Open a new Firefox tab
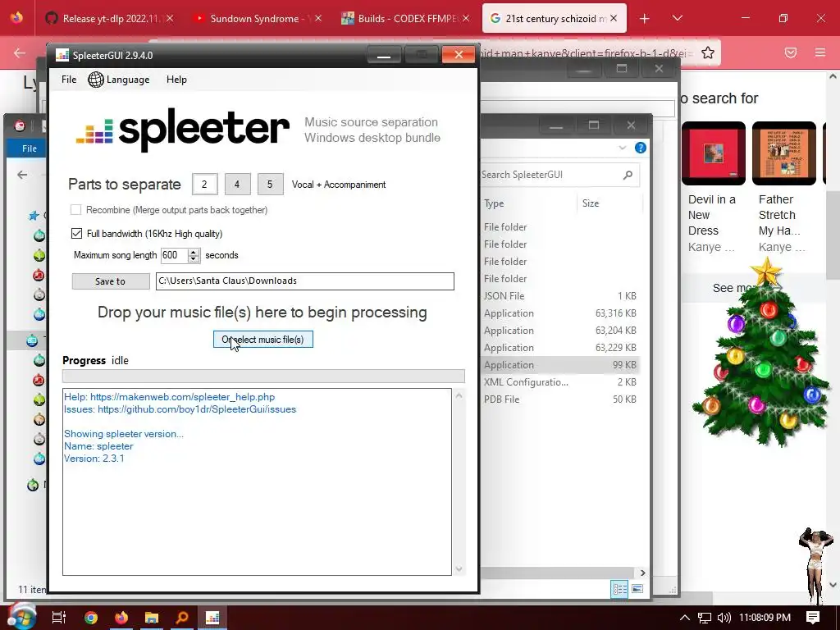This screenshot has height=630, width=840. coord(645,19)
